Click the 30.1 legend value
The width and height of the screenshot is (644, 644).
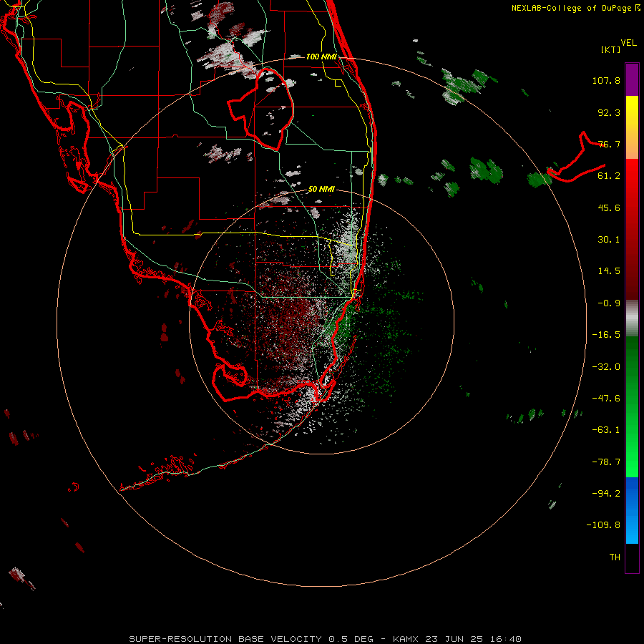pos(609,240)
